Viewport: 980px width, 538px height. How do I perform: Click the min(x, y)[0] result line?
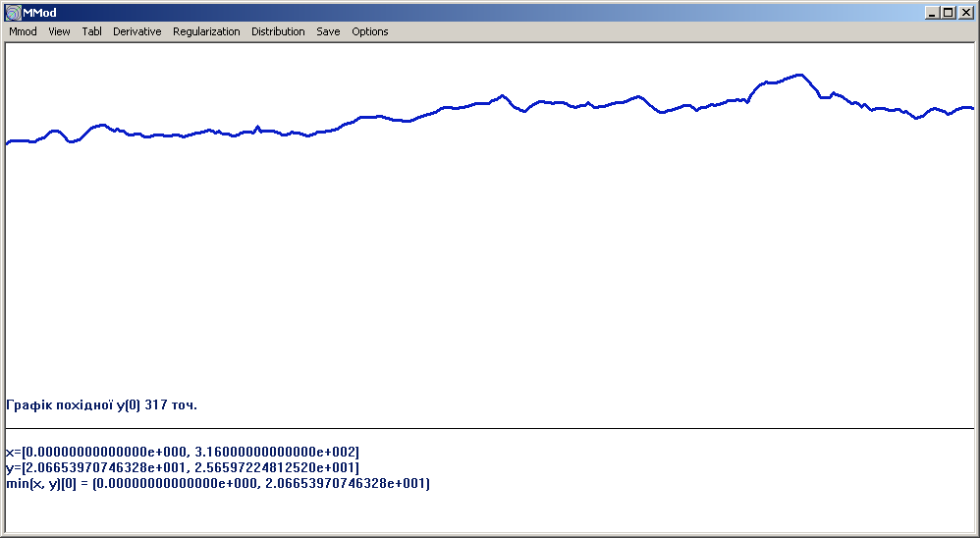pyautogui.click(x=217, y=484)
